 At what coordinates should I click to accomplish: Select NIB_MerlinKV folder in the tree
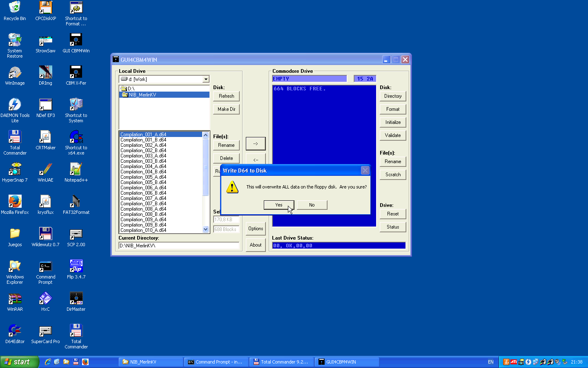164,95
